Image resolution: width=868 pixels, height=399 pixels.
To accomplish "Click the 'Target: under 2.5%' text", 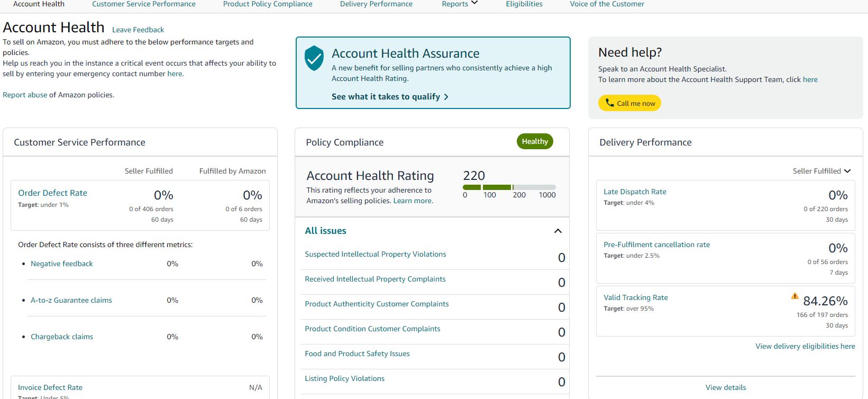I will pyautogui.click(x=632, y=256).
